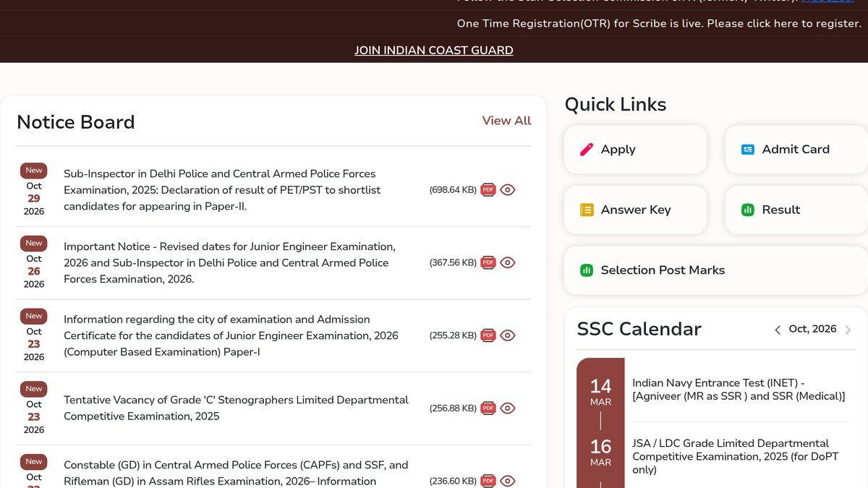The height and width of the screenshot is (488, 868).
Task: Click the SSC Calendar heading
Action: tap(639, 329)
